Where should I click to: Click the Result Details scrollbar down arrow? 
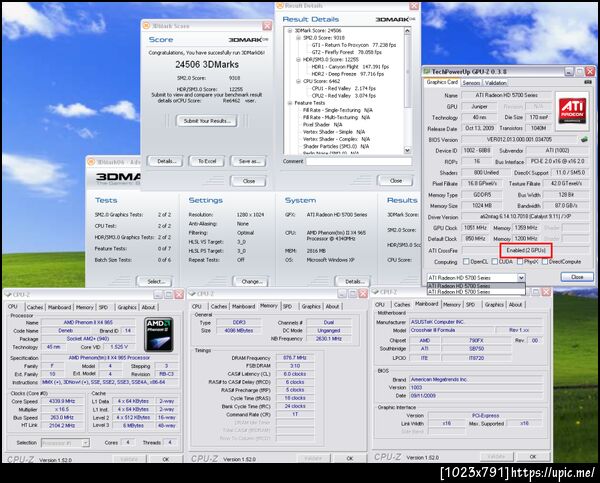tap(407, 150)
